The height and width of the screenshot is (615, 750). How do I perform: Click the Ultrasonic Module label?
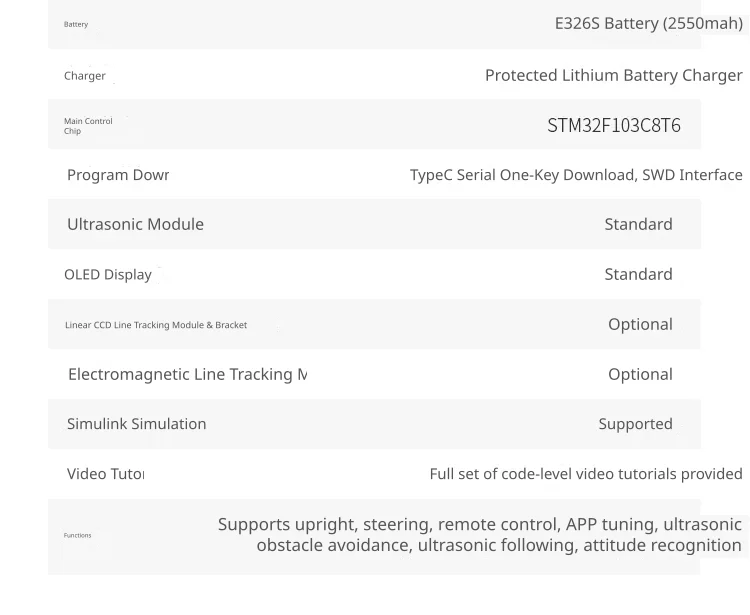(135, 224)
